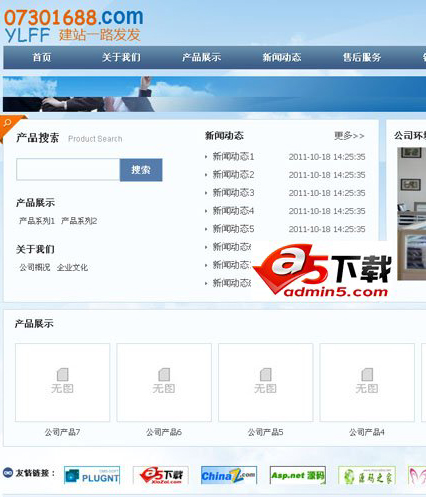Open the 新闻动态 navigation item

tap(282, 57)
